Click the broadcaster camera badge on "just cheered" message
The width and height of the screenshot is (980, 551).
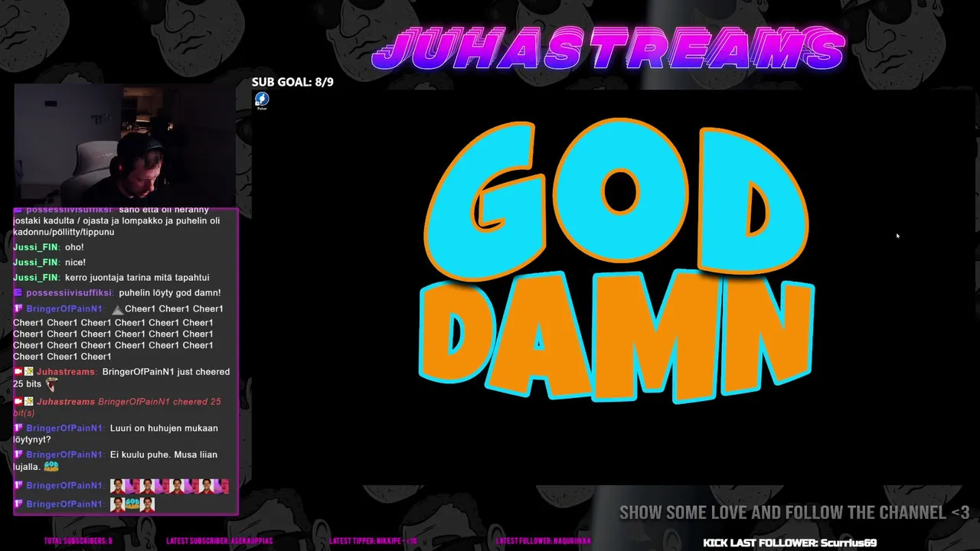click(18, 372)
